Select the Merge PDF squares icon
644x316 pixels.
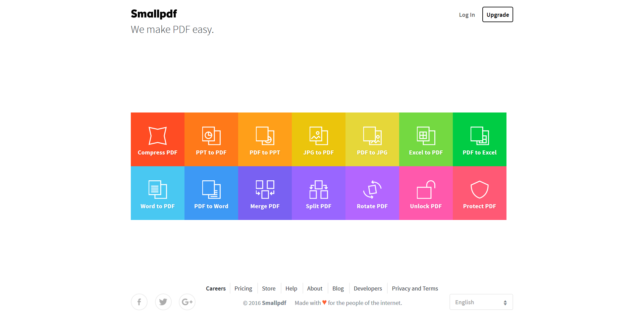click(265, 189)
